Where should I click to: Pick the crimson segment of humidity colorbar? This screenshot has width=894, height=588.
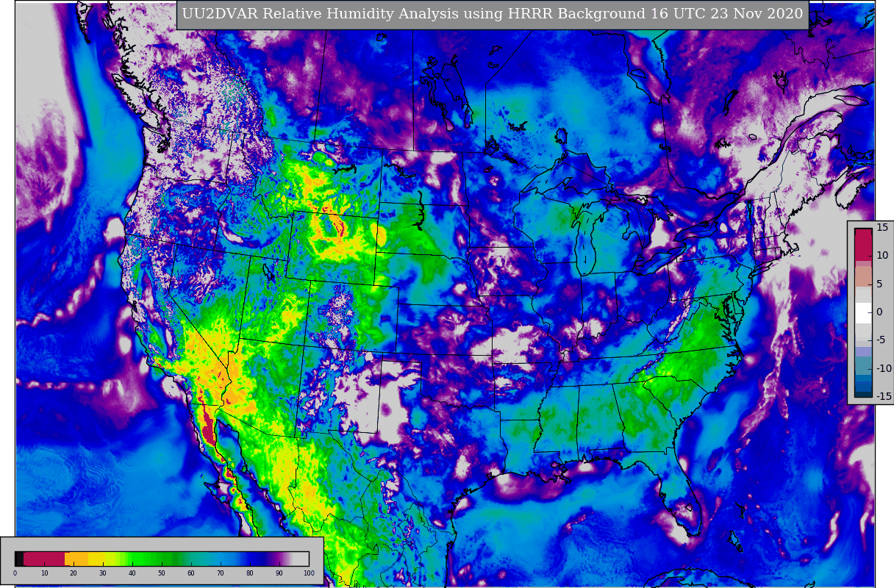(x=44, y=559)
